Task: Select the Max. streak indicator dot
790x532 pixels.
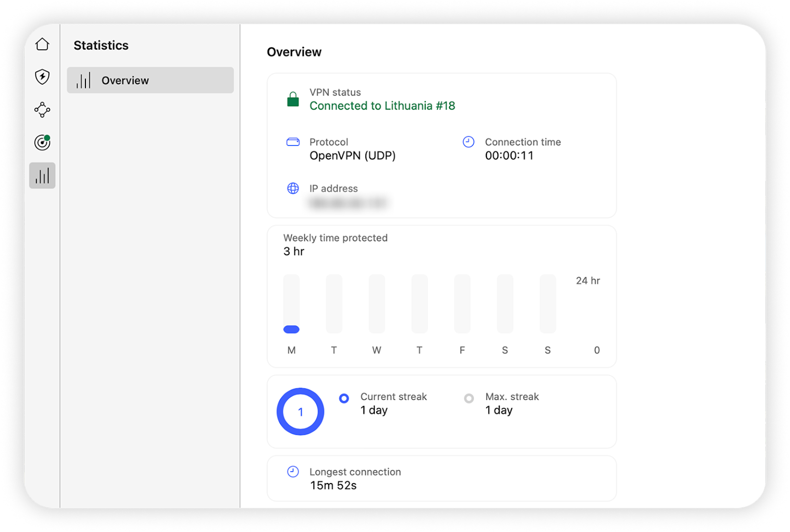Action: pos(469,398)
